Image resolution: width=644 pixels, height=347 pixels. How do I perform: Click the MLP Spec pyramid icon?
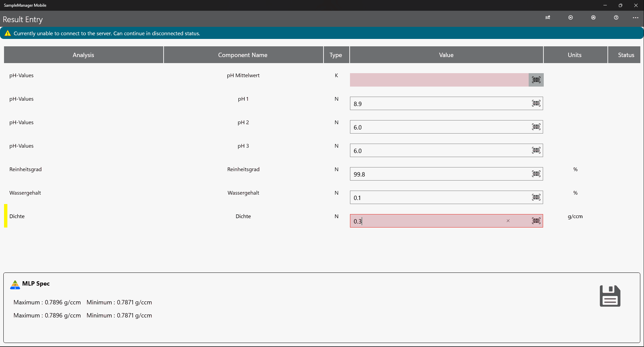15,285
